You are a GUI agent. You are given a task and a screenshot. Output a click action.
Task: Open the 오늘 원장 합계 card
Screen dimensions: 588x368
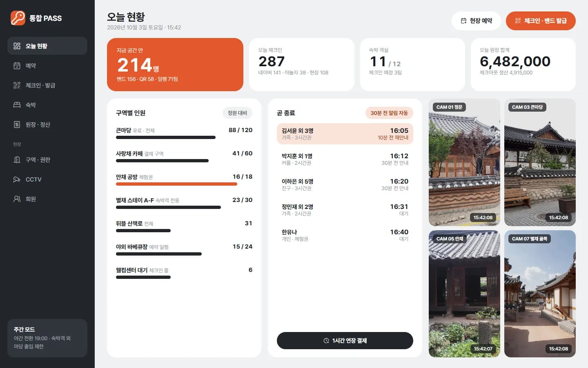523,65
